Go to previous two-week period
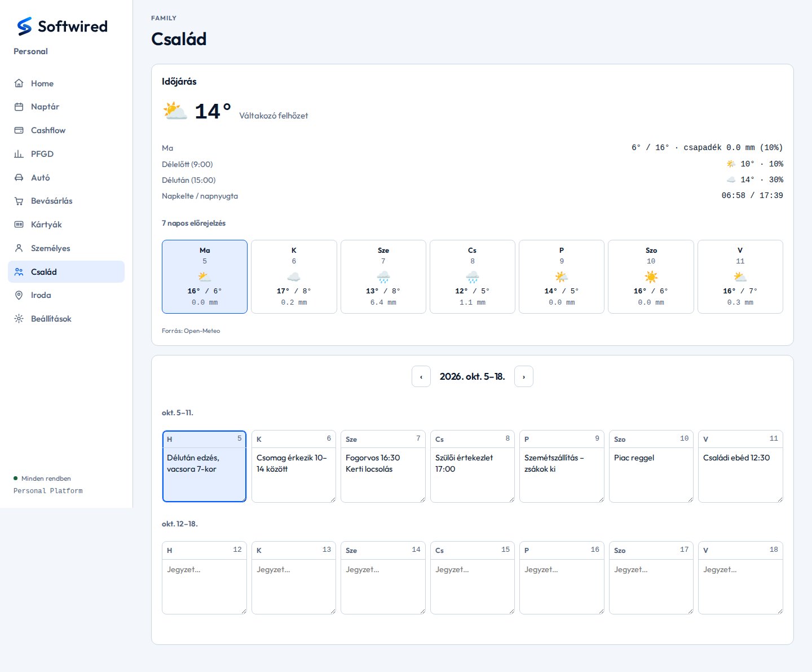 click(x=421, y=376)
